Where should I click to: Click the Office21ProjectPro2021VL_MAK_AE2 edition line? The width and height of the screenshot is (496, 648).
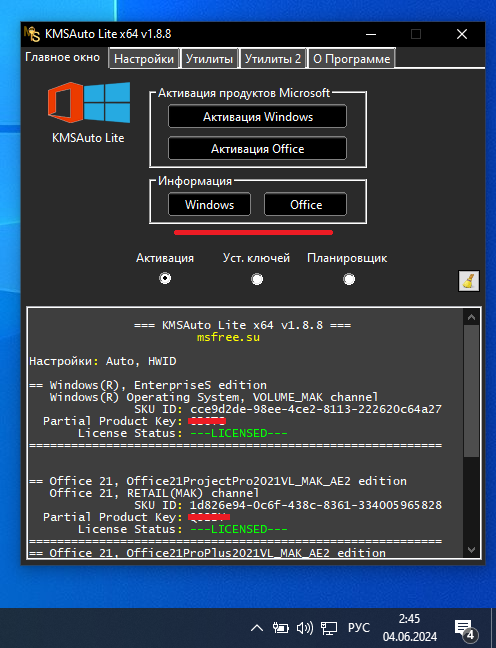pyautogui.click(x=218, y=481)
